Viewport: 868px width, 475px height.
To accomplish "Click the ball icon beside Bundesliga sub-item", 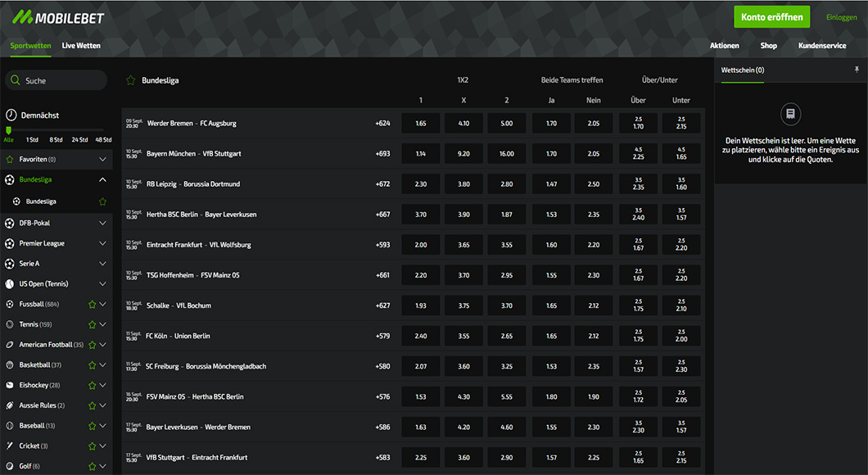I will (x=16, y=201).
